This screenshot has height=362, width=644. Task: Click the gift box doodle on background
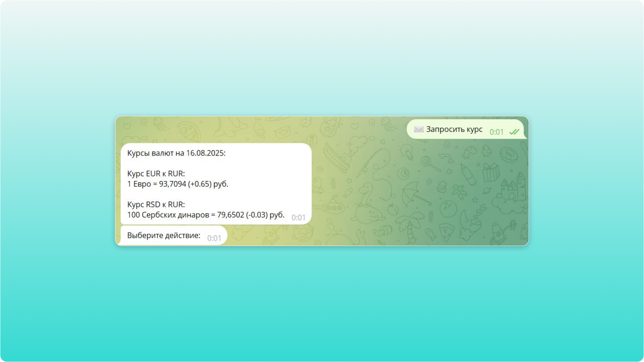point(491,173)
